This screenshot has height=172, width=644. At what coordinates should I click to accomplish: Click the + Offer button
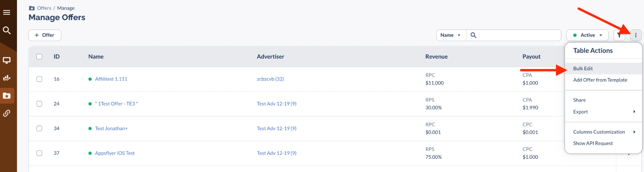click(x=45, y=35)
